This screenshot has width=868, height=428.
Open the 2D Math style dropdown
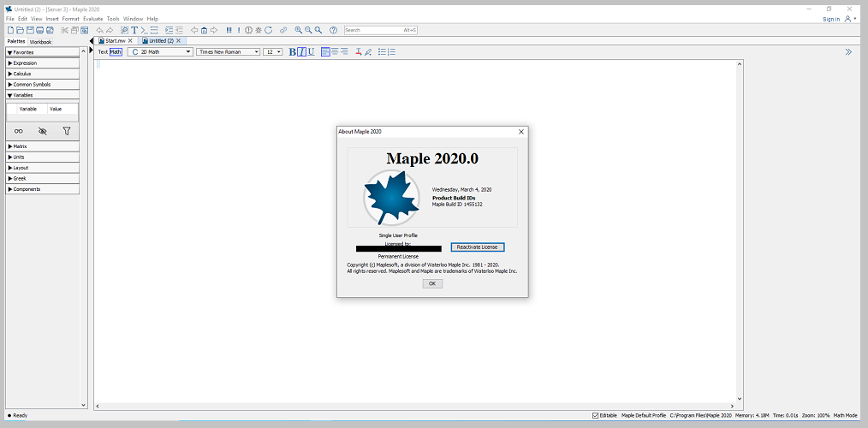[x=160, y=51]
